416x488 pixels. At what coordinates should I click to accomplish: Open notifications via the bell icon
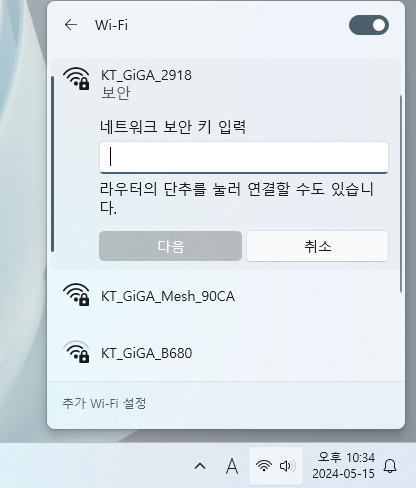390,466
